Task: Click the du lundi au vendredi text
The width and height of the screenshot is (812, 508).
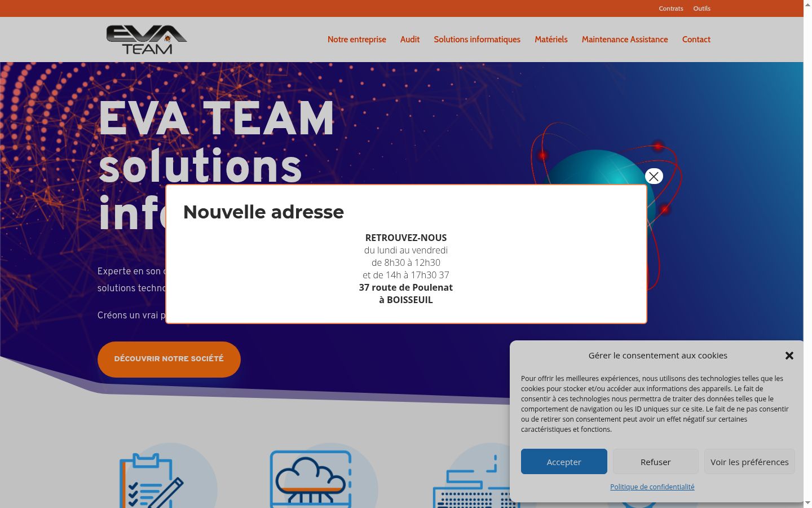Action: (x=406, y=250)
